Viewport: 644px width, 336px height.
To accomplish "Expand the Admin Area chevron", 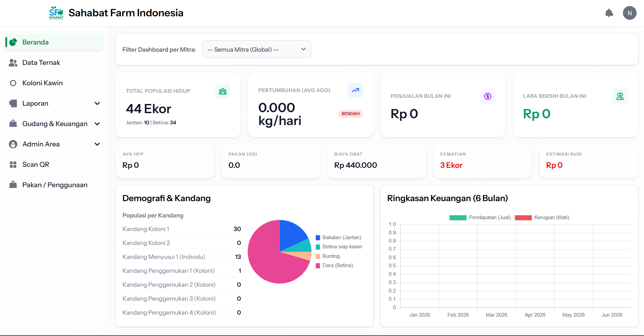I will click(97, 144).
